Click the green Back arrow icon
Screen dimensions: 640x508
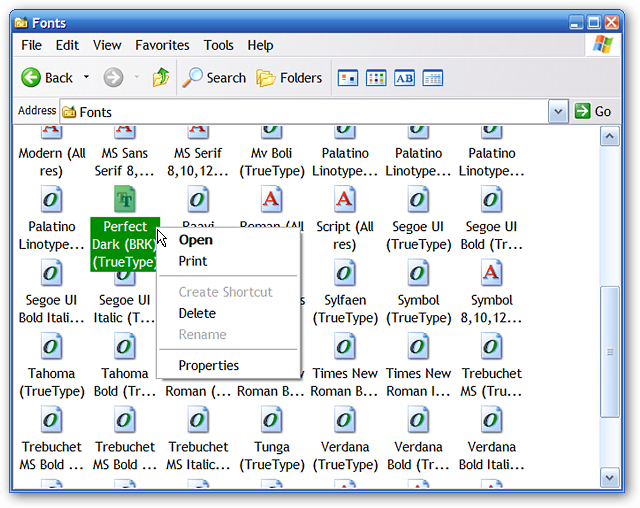[x=31, y=77]
